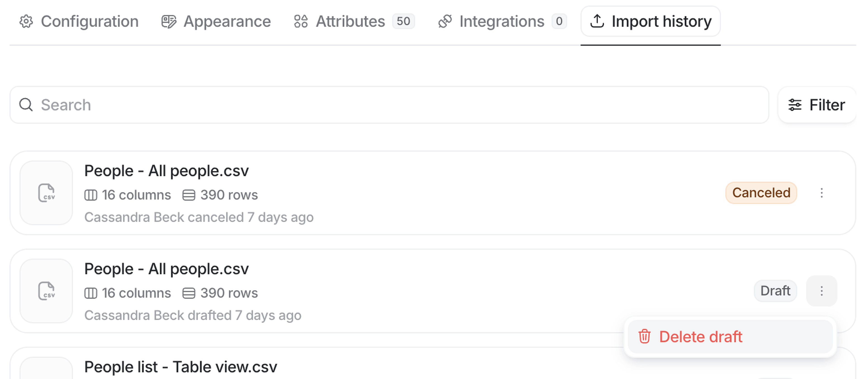The width and height of the screenshot is (868, 379).
Task: Open the Attributes tab
Action: (x=350, y=21)
